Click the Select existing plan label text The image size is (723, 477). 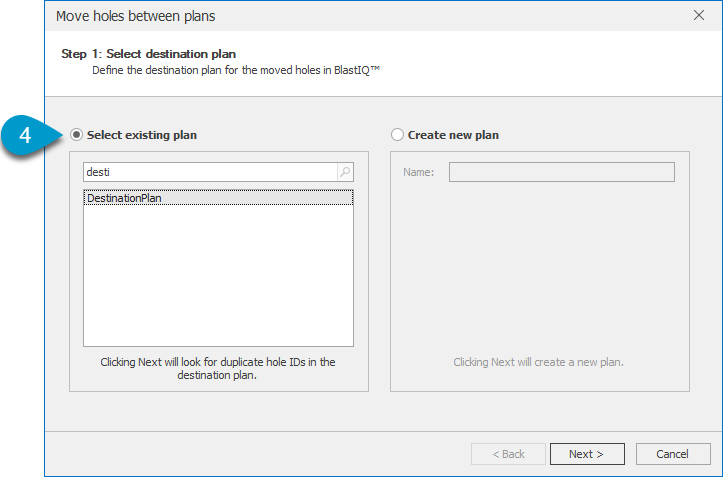click(x=142, y=135)
